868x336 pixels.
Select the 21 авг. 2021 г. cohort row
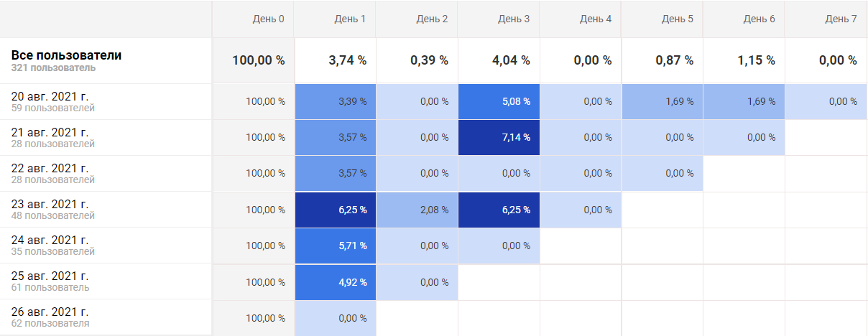50,137
